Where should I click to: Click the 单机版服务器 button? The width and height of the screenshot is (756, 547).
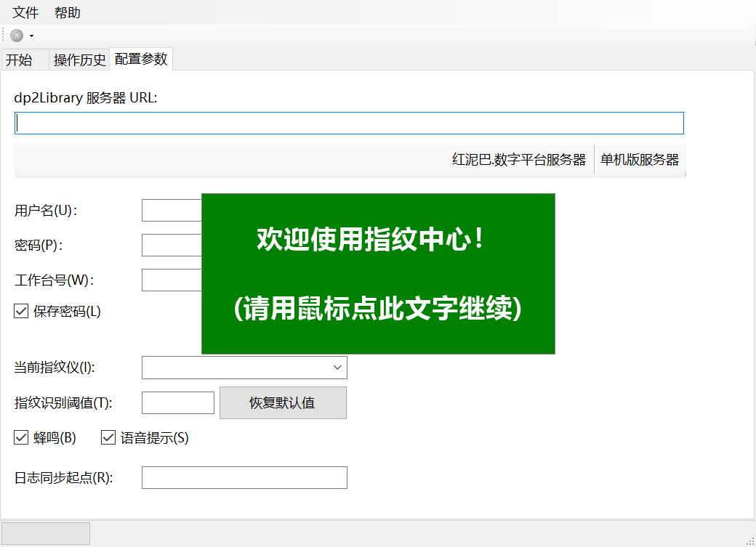tap(640, 159)
